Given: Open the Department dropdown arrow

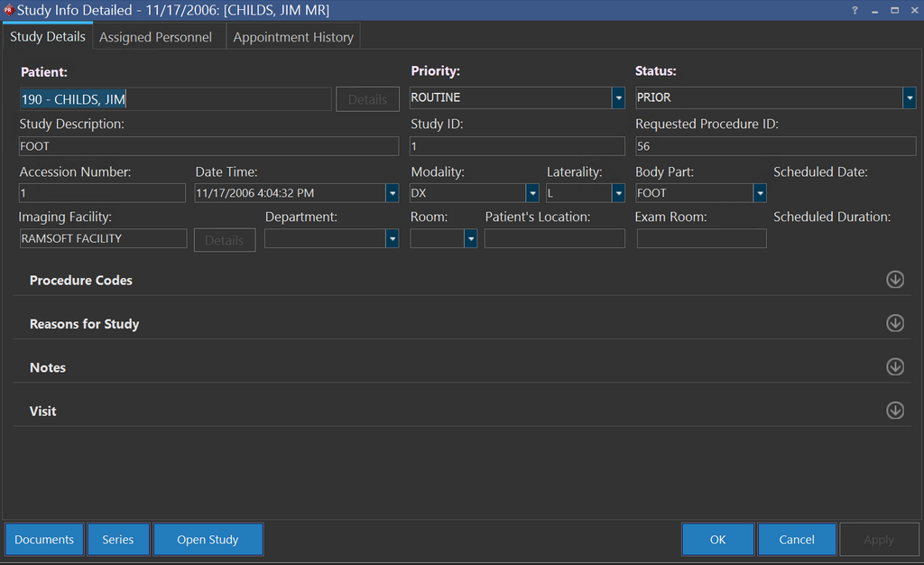Looking at the screenshot, I should pyautogui.click(x=392, y=238).
